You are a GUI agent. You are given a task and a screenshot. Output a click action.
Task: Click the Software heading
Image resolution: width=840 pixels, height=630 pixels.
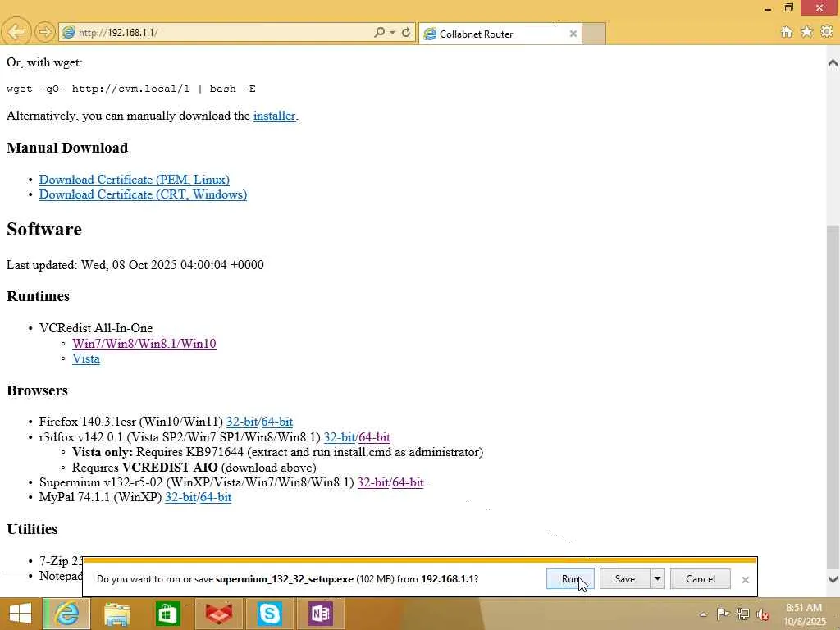pyautogui.click(x=44, y=230)
